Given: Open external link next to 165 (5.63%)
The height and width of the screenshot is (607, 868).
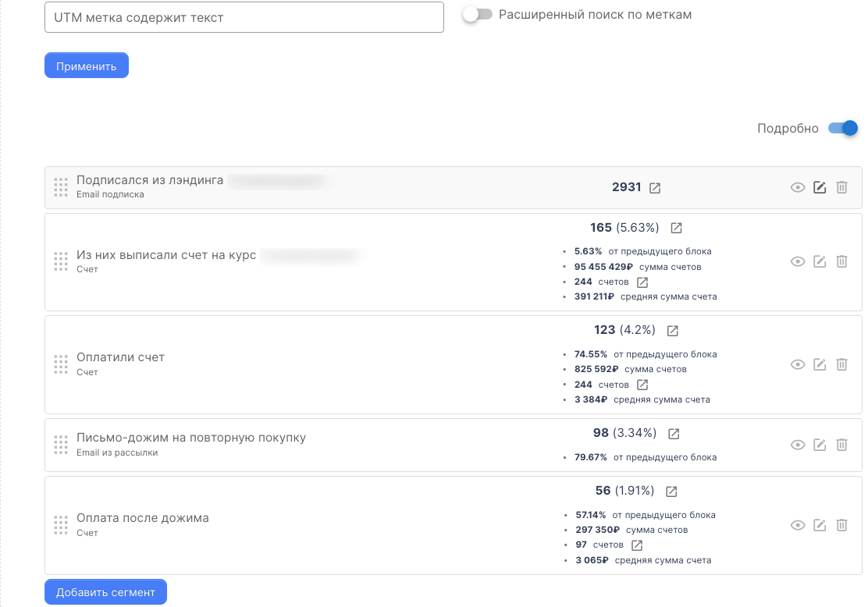Looking at the screenshot, I should [677, 228].
